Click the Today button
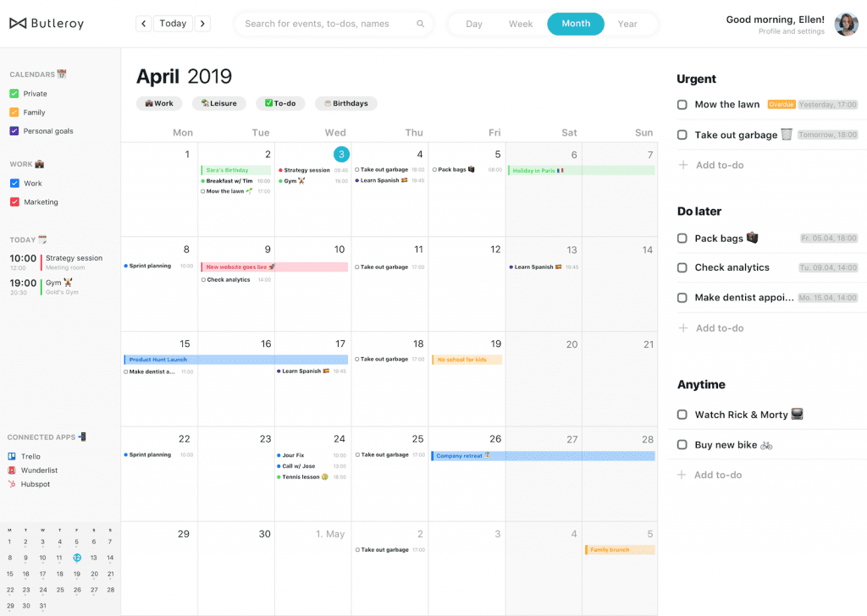This screenshot has width=867, height=616. (173, 23)
